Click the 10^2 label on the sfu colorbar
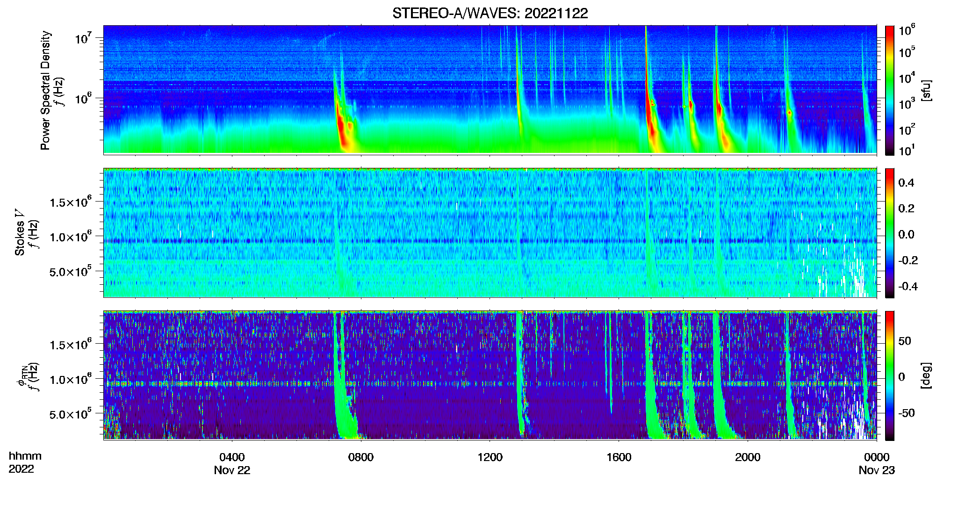The image size is (980, 505). [x=907, y=130]
